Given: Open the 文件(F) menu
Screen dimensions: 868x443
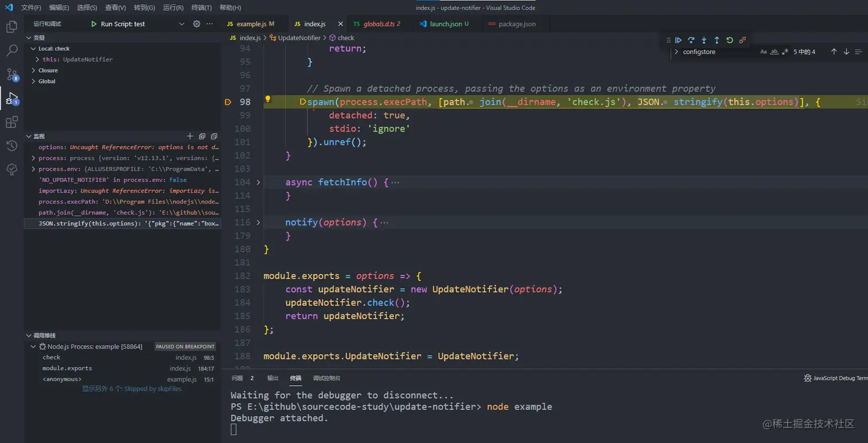Looking at the screenshot, I should (x=31, y=7).
